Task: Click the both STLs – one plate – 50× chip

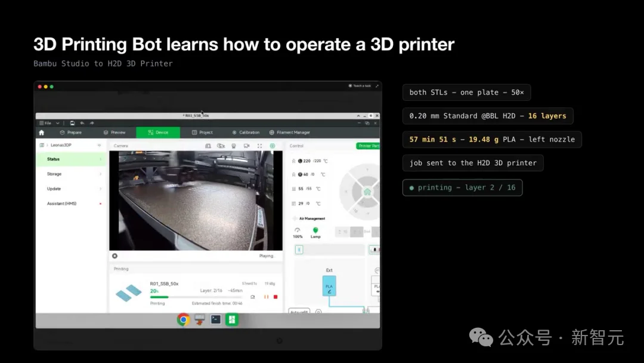Action: point(466,93)
